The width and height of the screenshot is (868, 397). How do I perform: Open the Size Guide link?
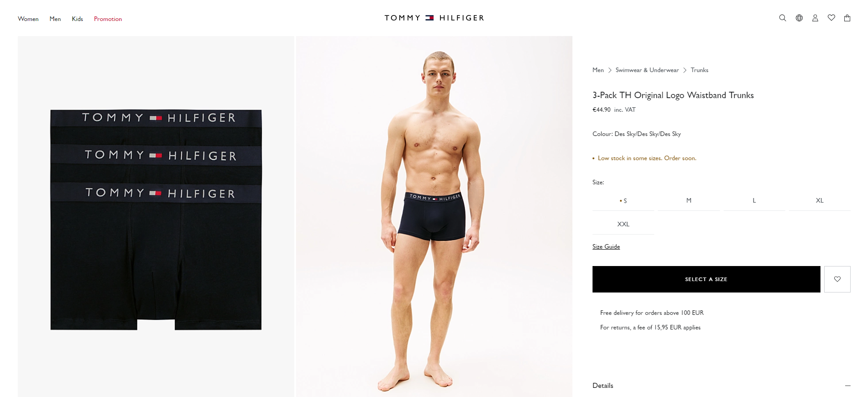coord(606,247)
